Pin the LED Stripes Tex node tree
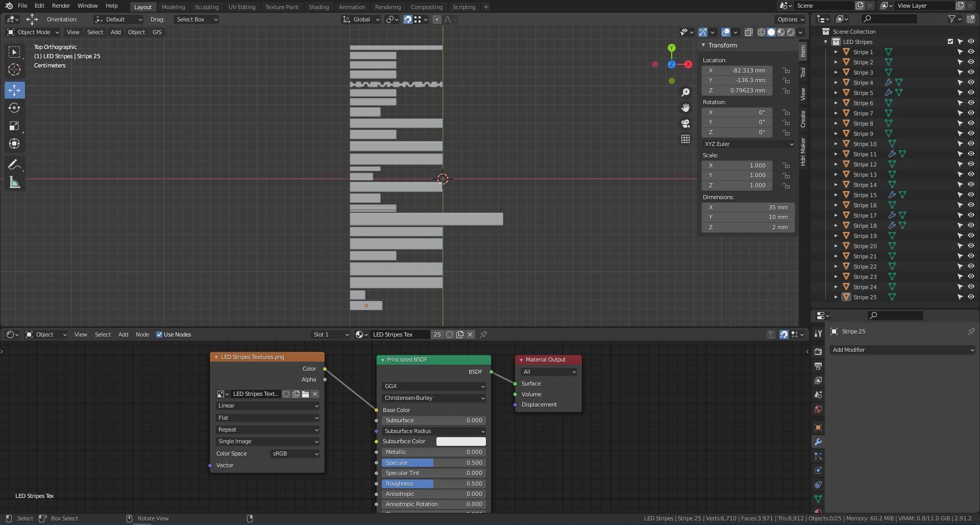Screen dimensions: 980x525 pyautogui.click(x=483, y=335)
